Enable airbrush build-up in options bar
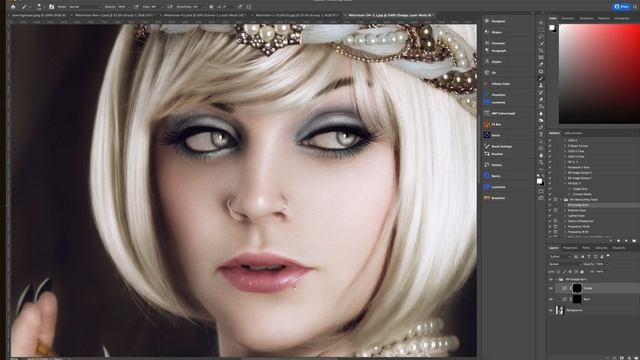Screen dimensions: 640x360 [169, 7]
